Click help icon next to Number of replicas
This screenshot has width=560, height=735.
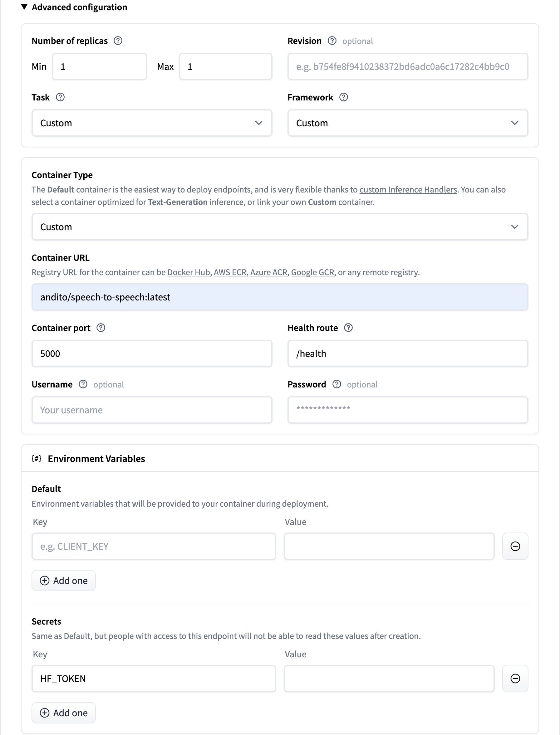(x=118, y=41)
